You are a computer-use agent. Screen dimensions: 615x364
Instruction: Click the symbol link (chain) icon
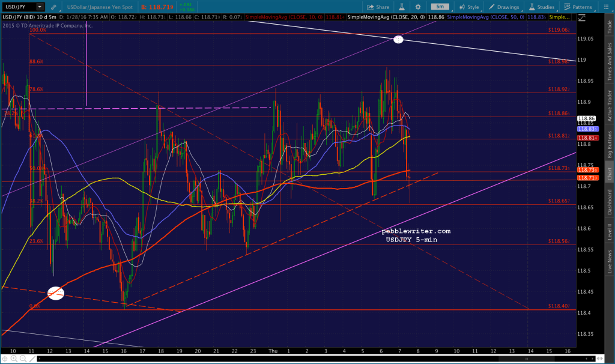click(x=53, y=7)
